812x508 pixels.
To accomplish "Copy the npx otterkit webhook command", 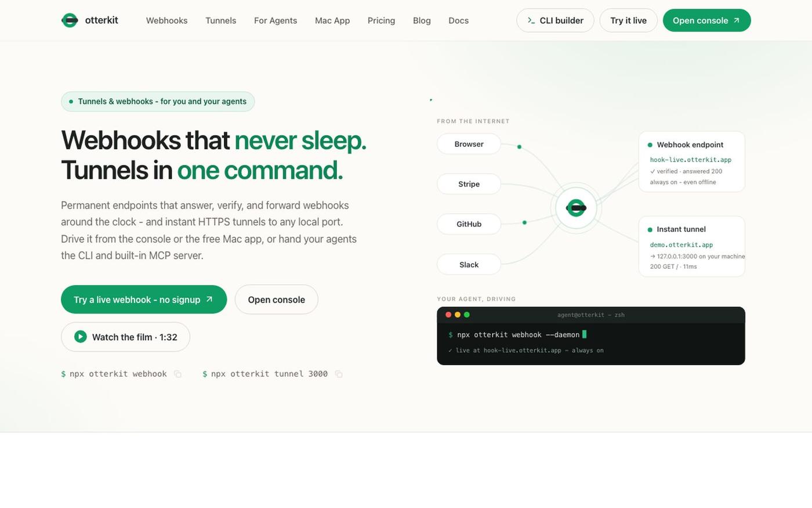I will [x=178, y=374].
